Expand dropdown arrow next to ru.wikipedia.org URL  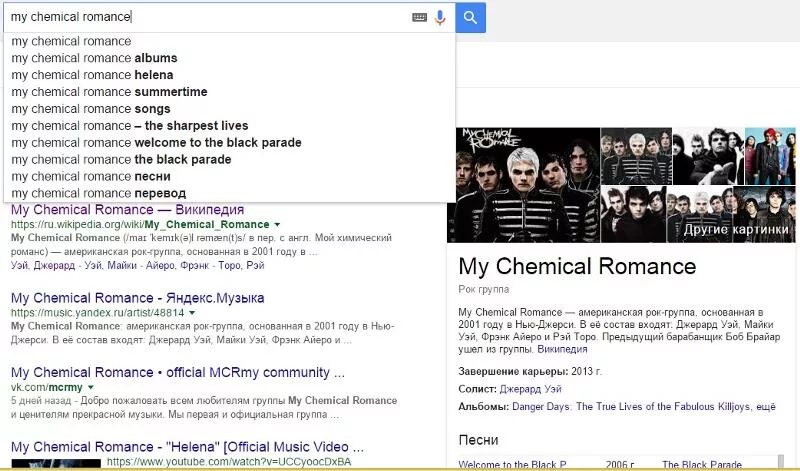click(x=277, y=225)
